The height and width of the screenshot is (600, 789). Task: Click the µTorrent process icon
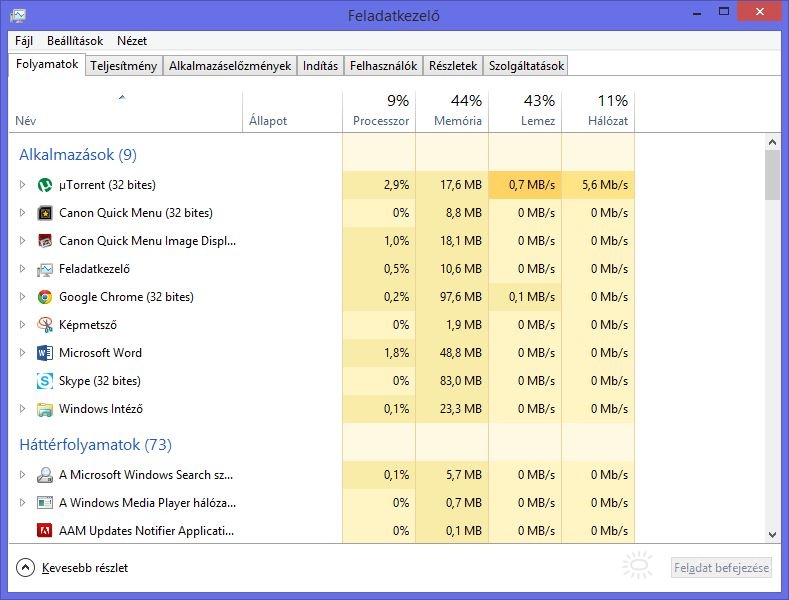tap(45, 185)
